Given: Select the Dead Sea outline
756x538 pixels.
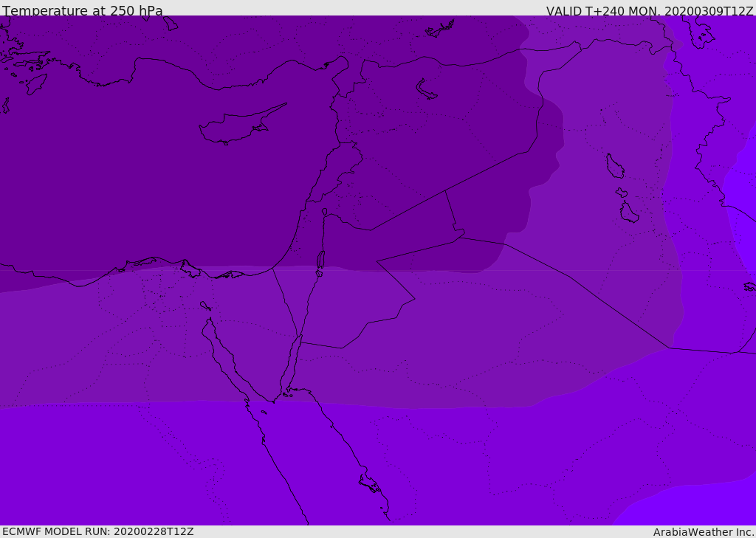Looking at the screenshot, I should 320,261.
